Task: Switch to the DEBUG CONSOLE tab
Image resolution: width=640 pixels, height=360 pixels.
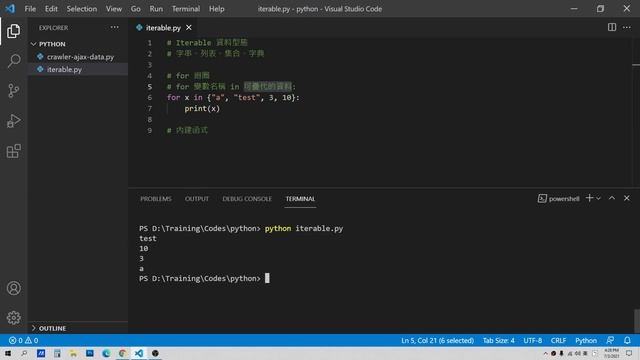Action: (x=247, y=199)
